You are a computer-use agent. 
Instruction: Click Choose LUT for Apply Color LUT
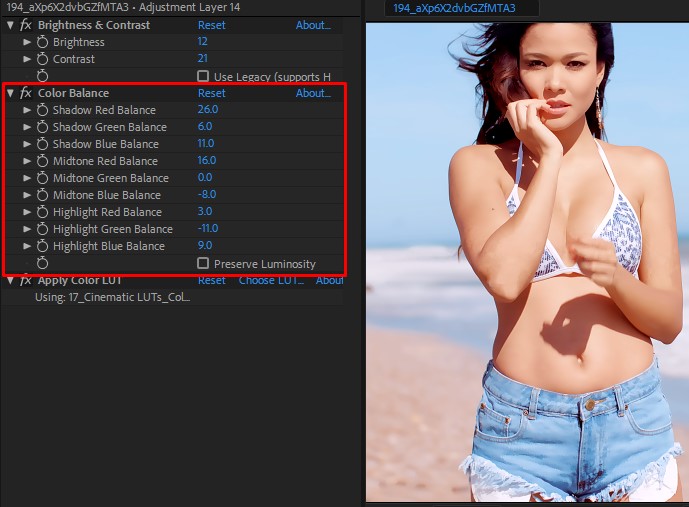[x=271, y=280]
